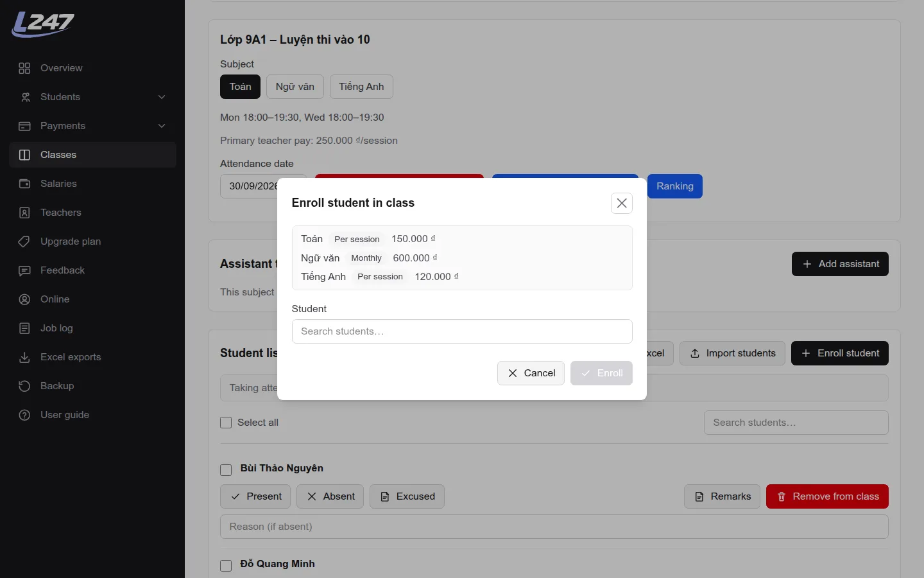Image resolution: width=924 pixels, height=578 pixels.
Task: Click the Payments card icon in sidebar
Action: tap(24, 126)
